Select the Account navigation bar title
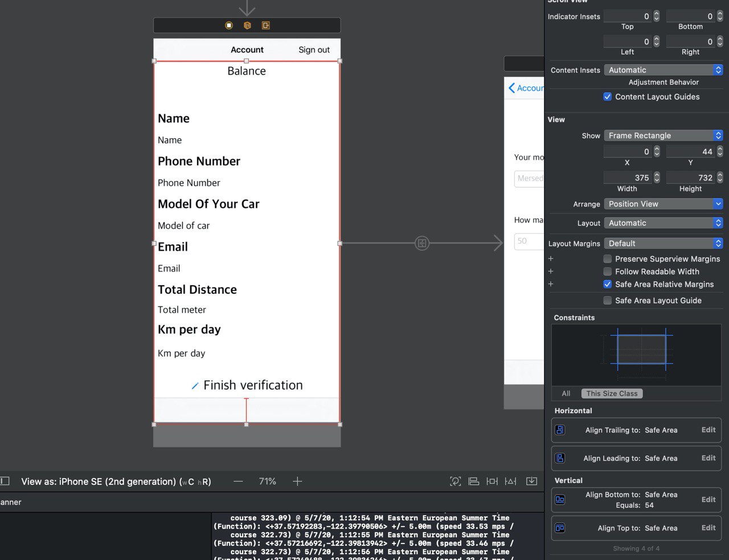The height and width of the screenshot is (560, 729). click(x=247, y=50)
